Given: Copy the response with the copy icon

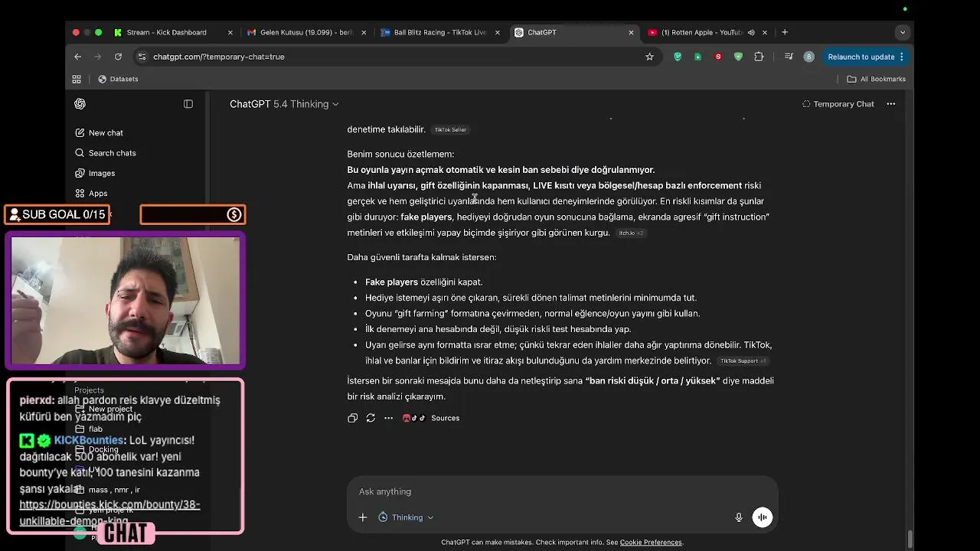Looking at the screenshot, I should (352, 418).
